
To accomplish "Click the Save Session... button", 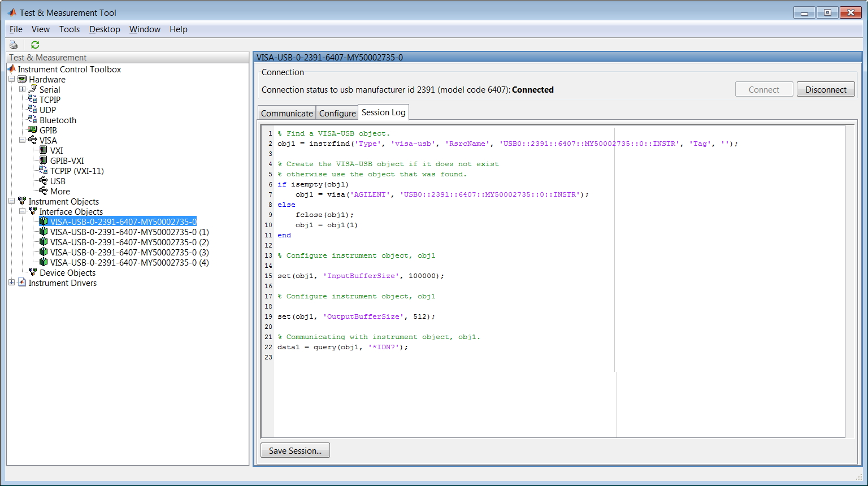I will pos(295,450).
